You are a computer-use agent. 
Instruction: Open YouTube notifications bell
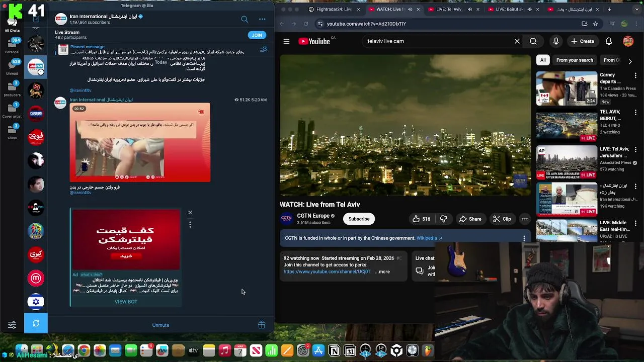[609, 41]
